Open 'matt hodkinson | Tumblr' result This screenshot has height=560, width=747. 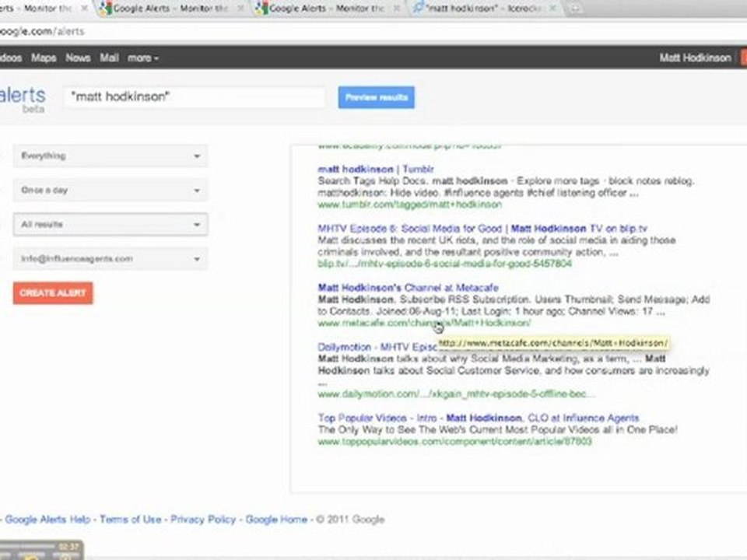click(x=376, y=169)
